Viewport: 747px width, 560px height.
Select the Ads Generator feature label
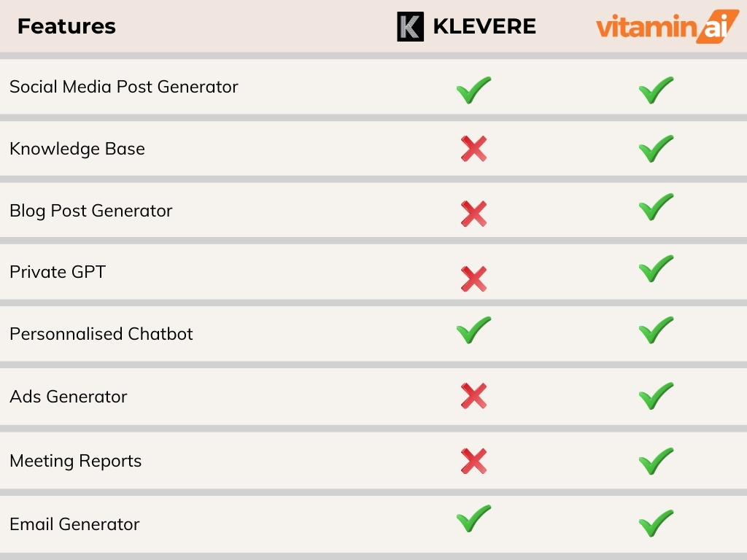[69, 396]
